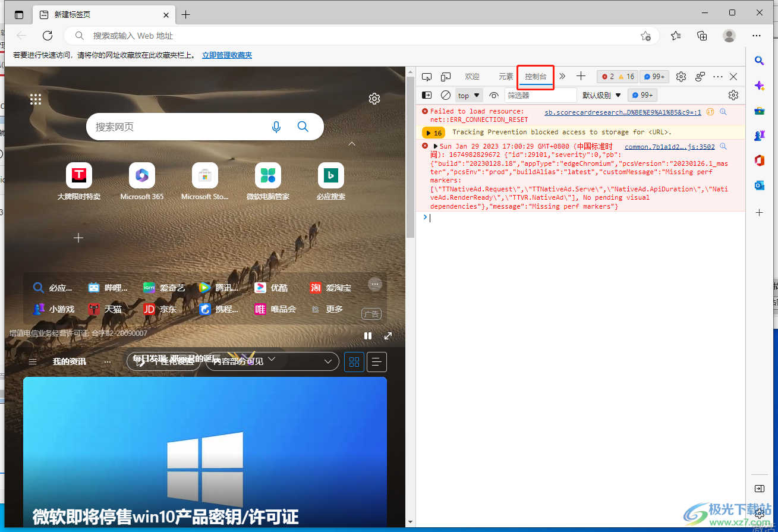Open network request icon beside the failed resource

pyautogui.click(x=710, y=112)
